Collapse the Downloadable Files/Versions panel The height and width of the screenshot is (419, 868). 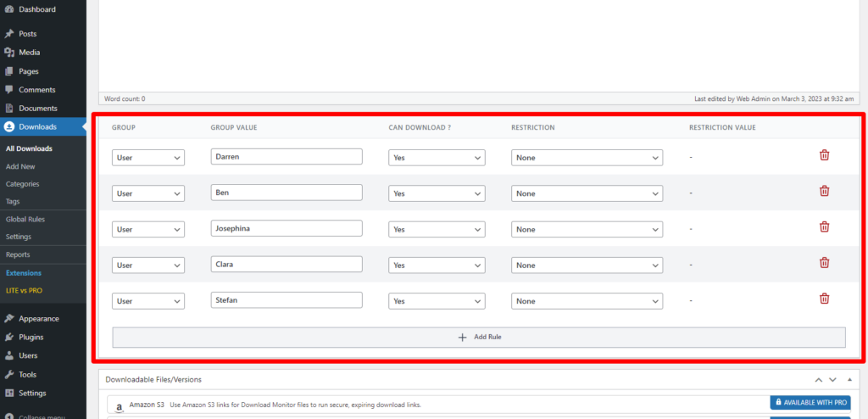pos(849,379)
